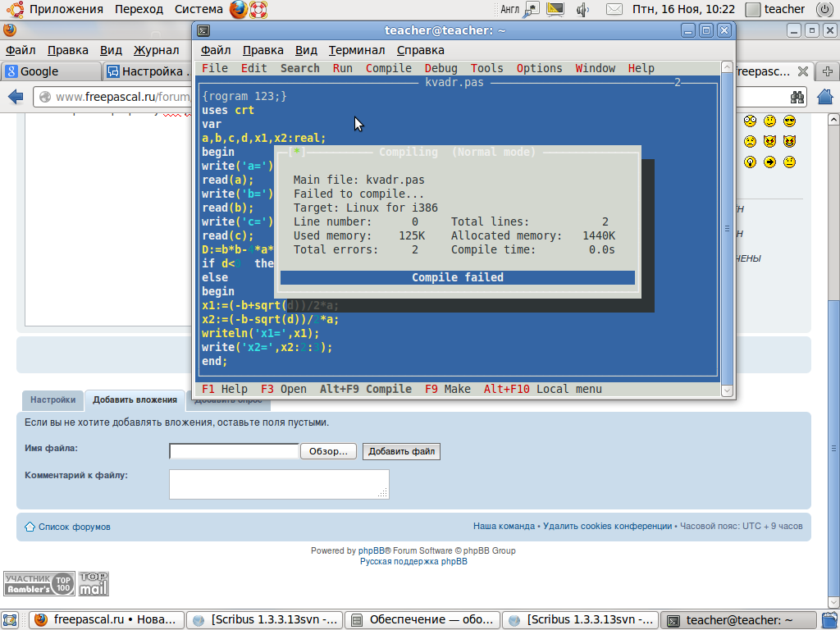Insert the lightbulb idea smiley
Screen dimensions: 840x630
coord(750,162)
